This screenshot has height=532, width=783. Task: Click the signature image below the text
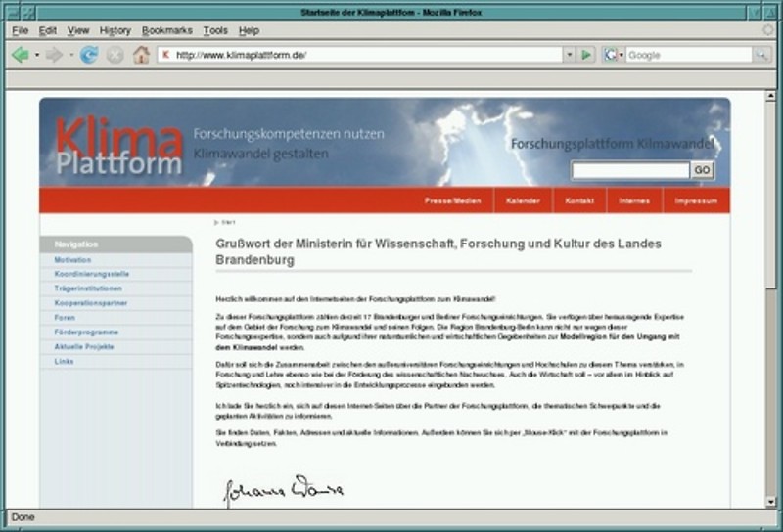[284, 490]
